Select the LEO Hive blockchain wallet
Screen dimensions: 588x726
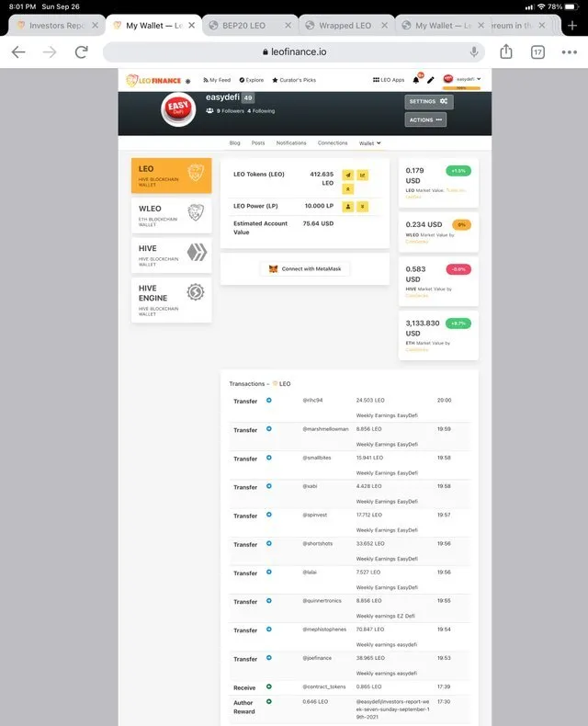point(171,176)
